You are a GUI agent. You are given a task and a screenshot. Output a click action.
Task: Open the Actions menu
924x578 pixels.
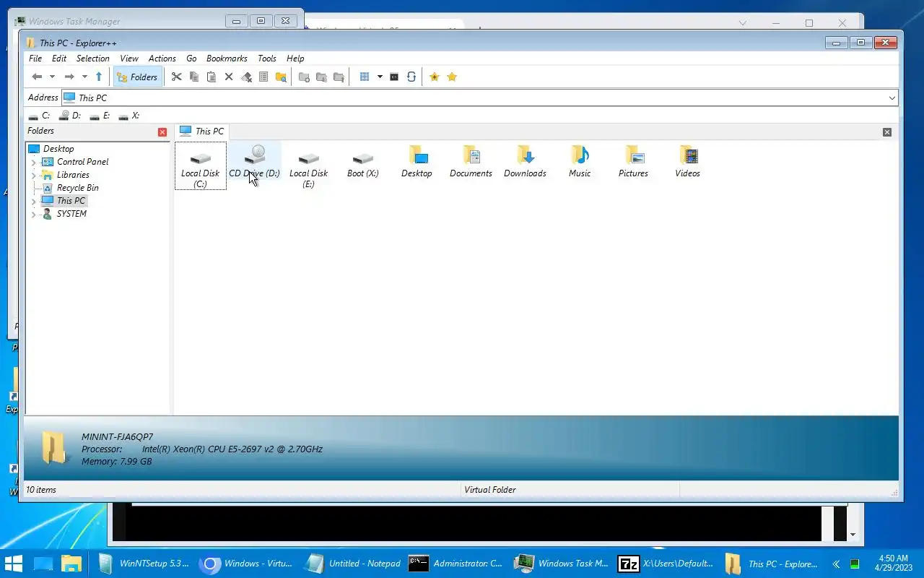coord(162,59)
